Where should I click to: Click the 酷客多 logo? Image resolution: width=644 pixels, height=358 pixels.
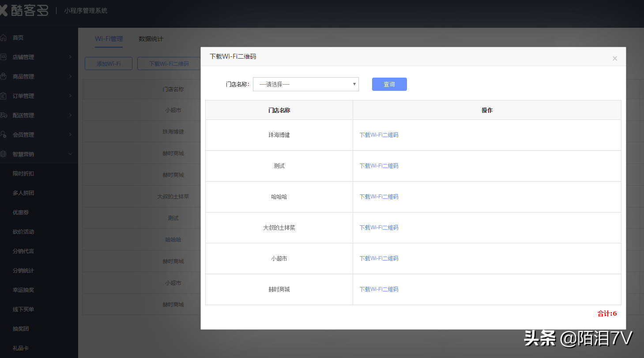(x=24, y=11)
